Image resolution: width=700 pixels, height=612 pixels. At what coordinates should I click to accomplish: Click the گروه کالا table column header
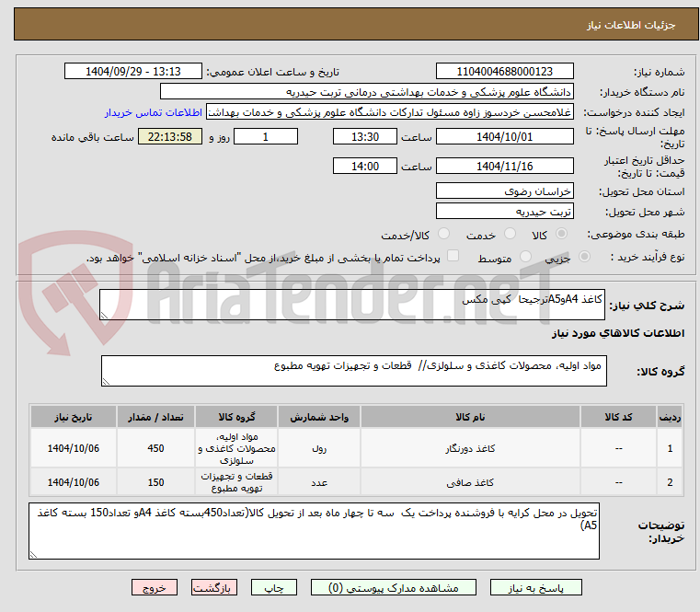(236, 417)
